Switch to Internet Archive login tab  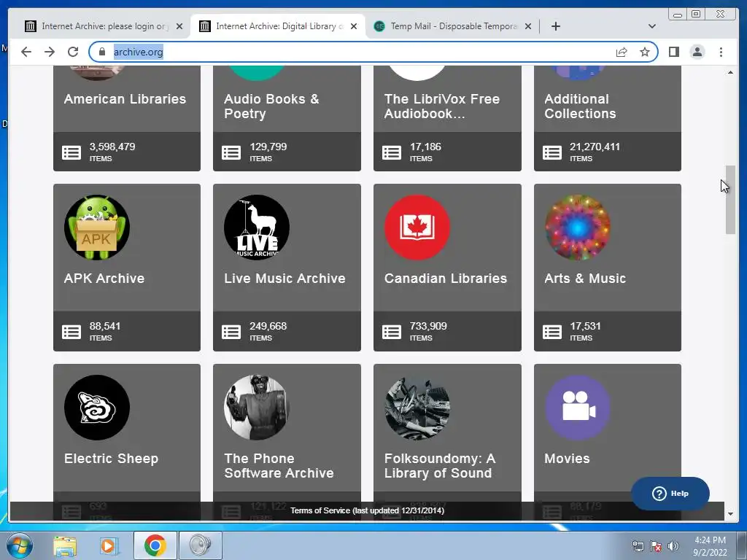coord(104,26)
